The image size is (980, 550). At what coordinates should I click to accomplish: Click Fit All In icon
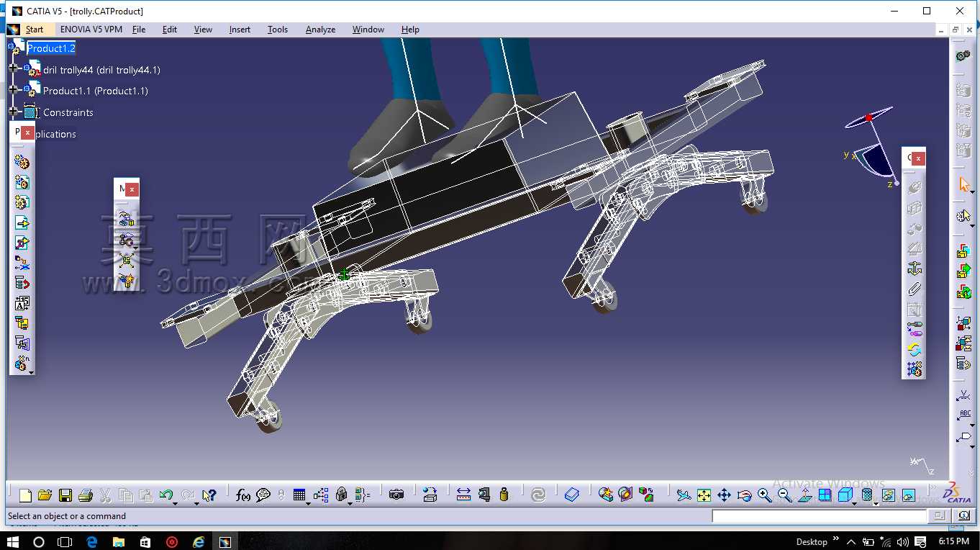[704, 495]
